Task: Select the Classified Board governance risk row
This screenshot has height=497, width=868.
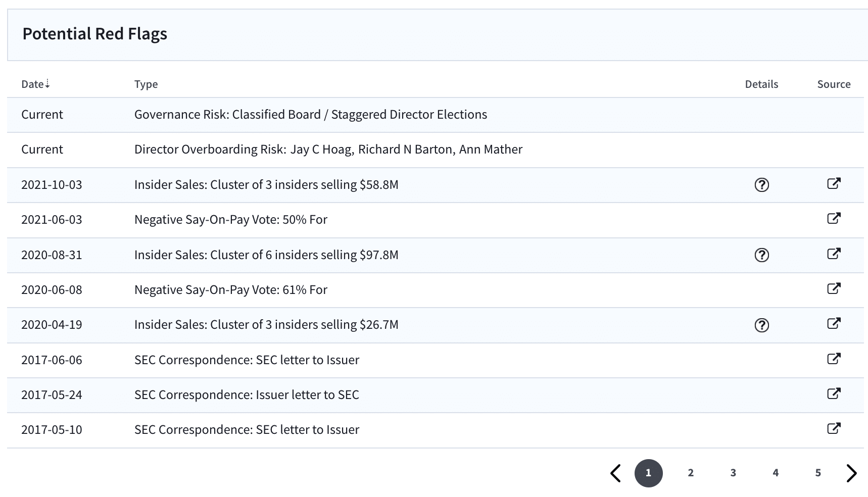Action: click(436, 115)
